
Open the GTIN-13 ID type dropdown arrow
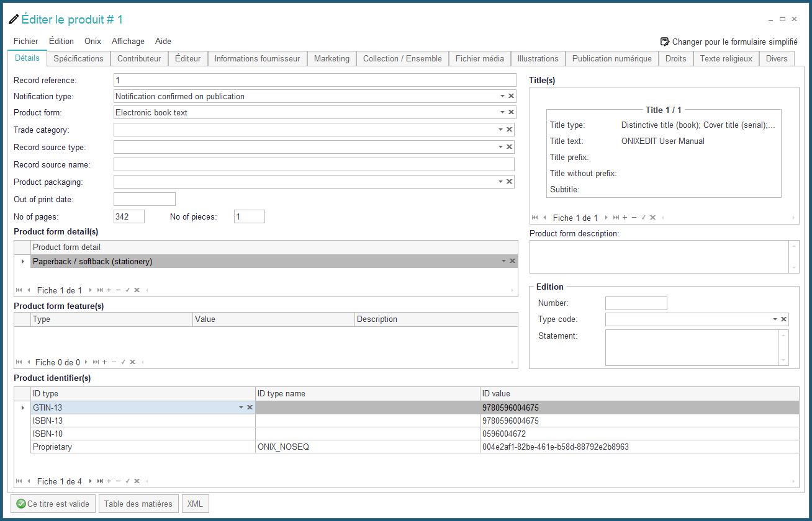pyautogui.click(x=241, y=407)
